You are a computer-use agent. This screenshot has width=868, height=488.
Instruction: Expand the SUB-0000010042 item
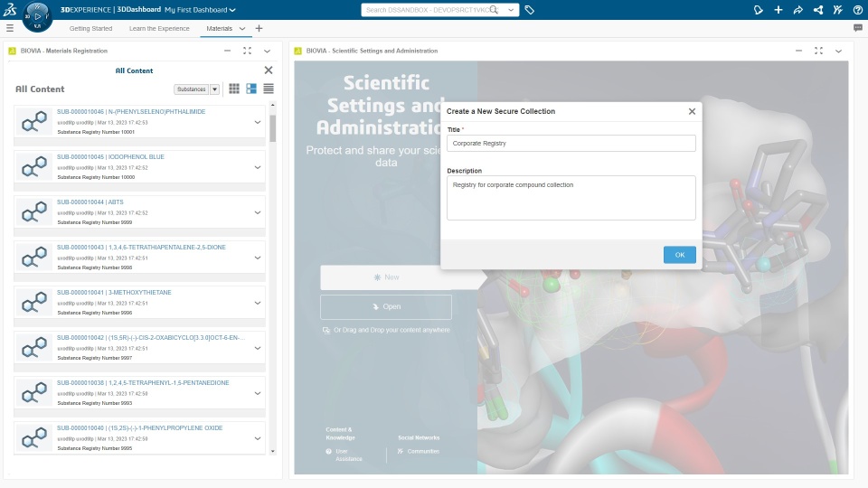(258, 348)
